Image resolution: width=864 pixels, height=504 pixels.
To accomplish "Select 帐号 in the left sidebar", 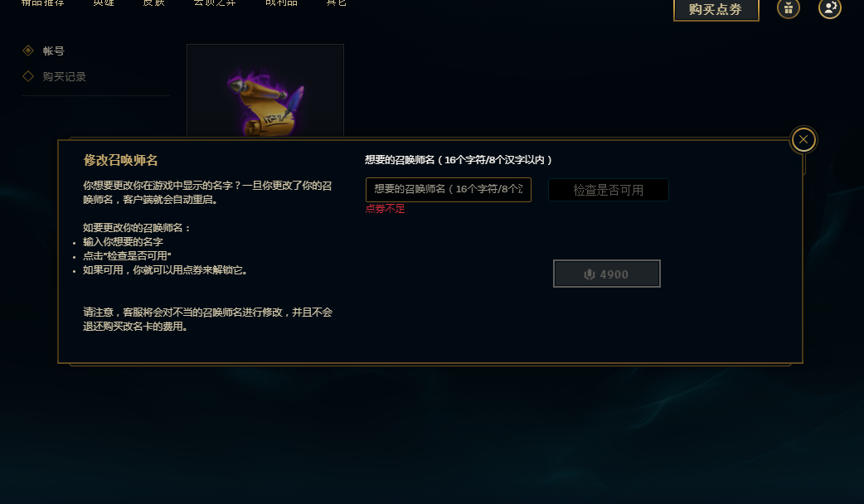I will 53,51.
